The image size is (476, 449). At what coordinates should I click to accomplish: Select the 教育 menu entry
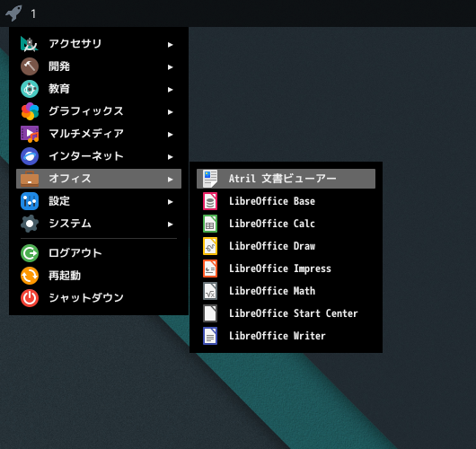(x=99, y=89)
